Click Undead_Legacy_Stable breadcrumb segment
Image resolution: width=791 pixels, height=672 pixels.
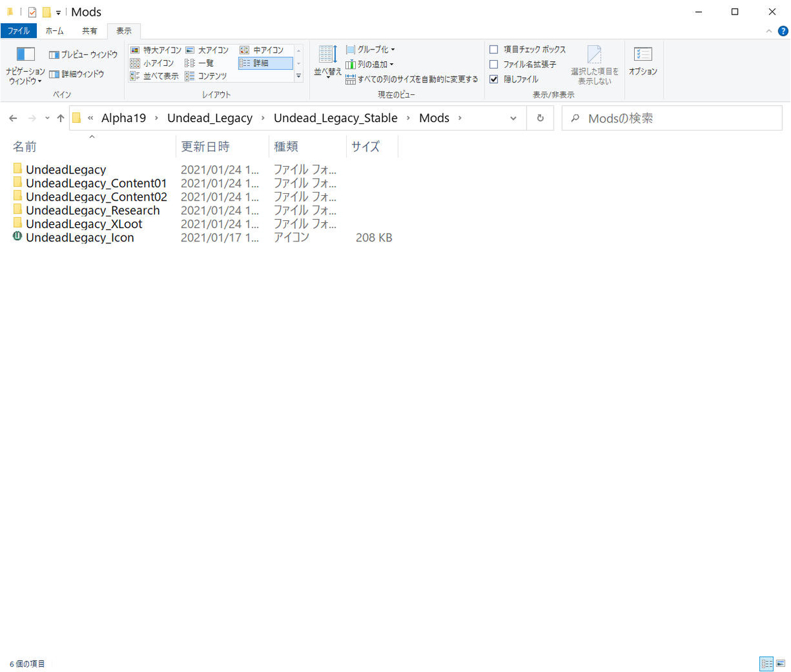(x=336, y=118)
